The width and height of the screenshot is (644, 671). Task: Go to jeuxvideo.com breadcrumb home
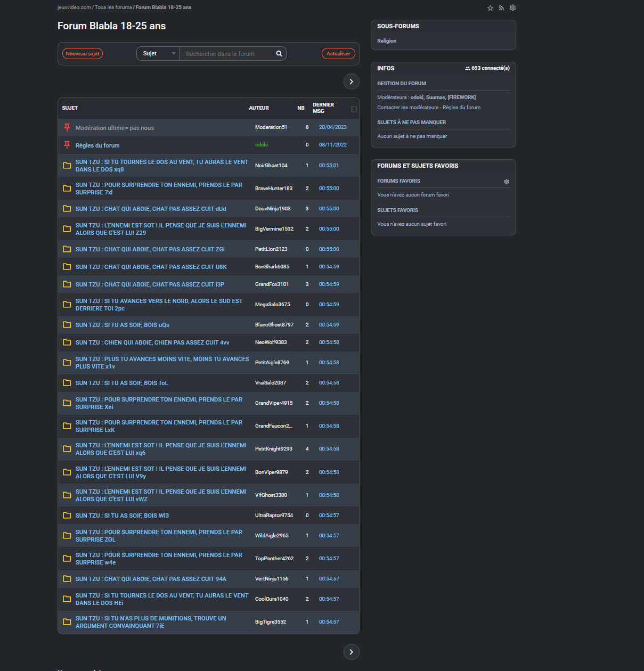click(74, 7)
